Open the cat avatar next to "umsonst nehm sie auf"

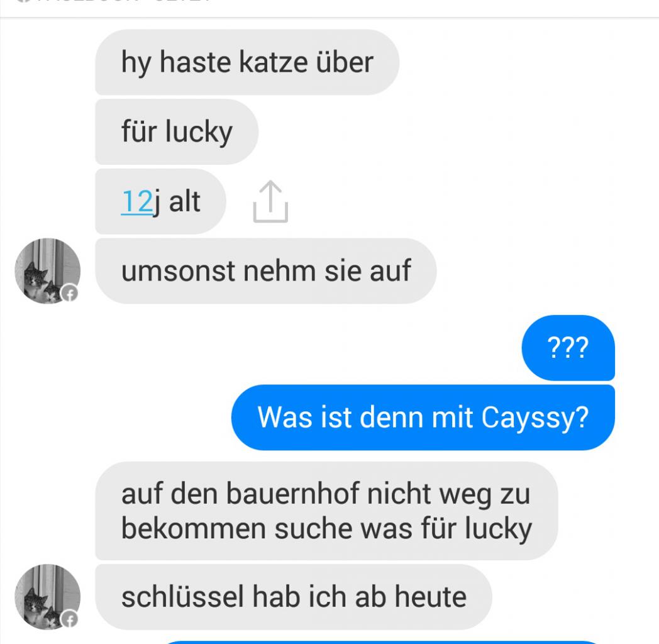pyautogui.click(x=48, y=271)
